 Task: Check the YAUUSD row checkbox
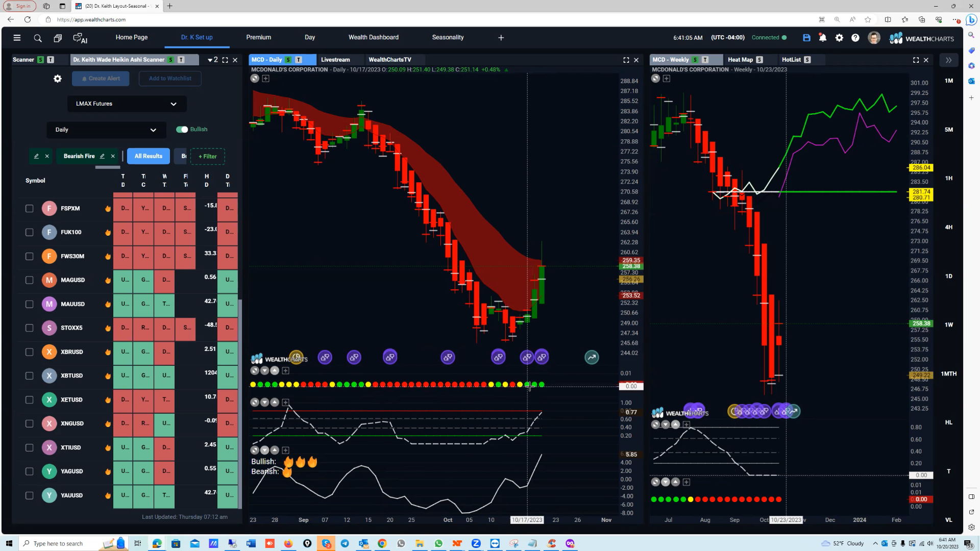[29, 495]
